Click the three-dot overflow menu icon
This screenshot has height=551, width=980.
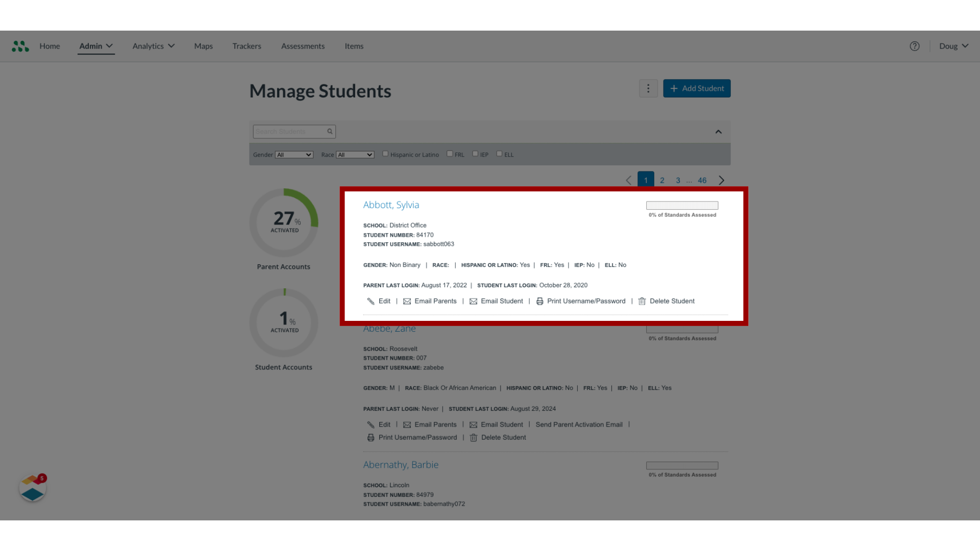[x=648, y=88]
